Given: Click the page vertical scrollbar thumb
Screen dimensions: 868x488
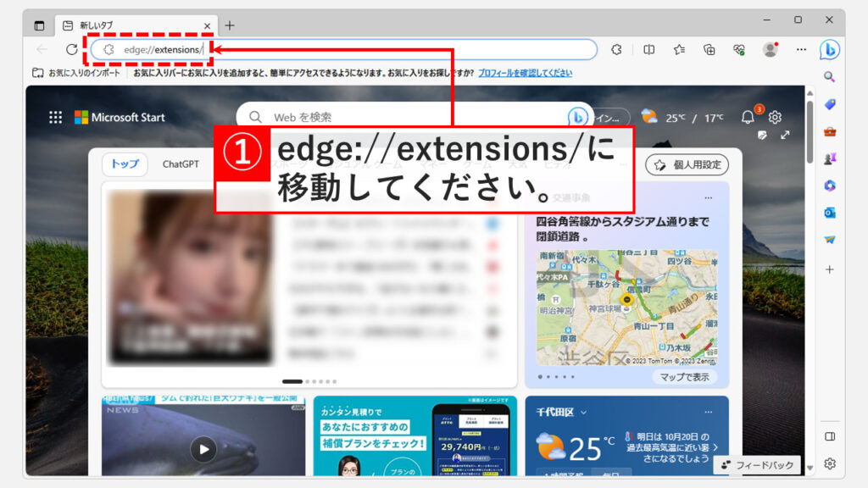Looking at the screenshot, I should [x=810, y=131].
